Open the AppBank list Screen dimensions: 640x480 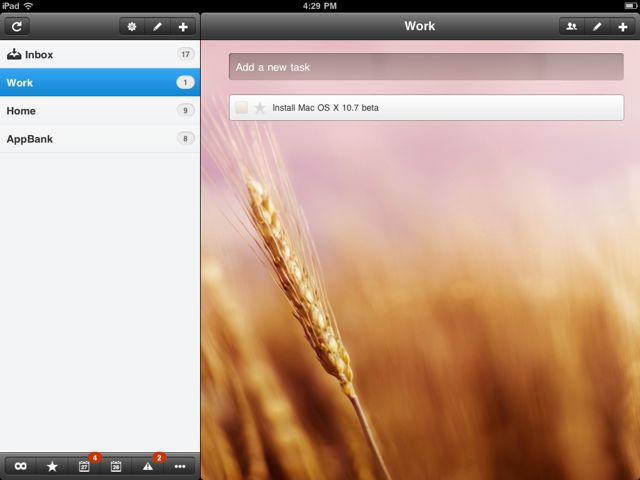100,139
